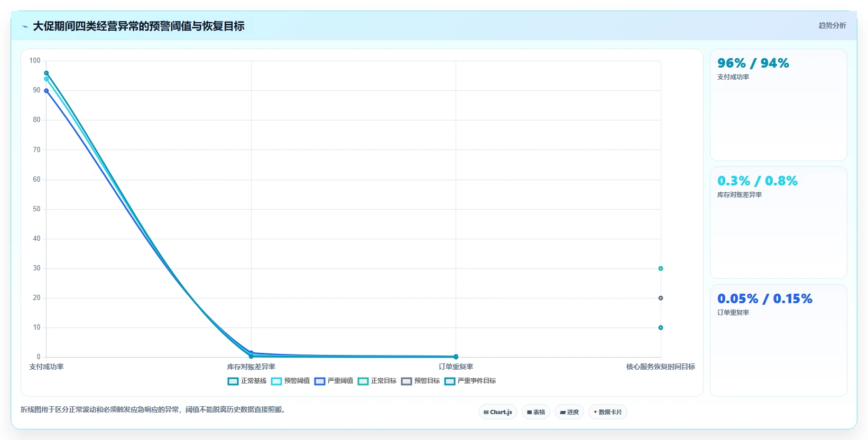Viewport: 868px width, 440px height.
Task: Toggle the 严重阈值 legend series
Action: 334,381
